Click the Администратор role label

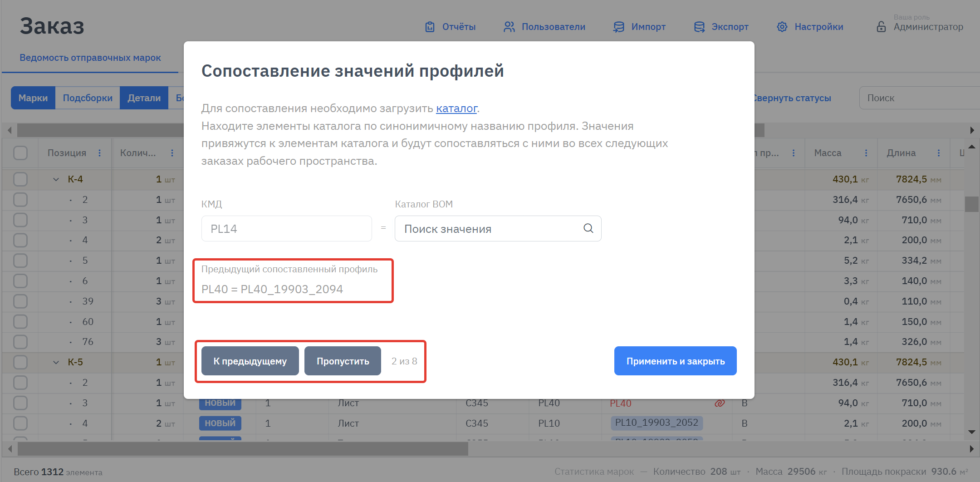(928, 27)
